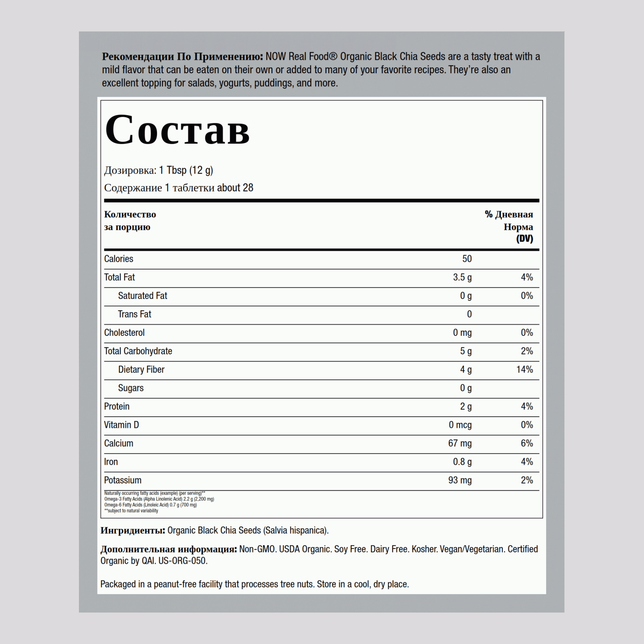
Task: Select the 'Cholesterol' row label
Action: tap(124, 333)
